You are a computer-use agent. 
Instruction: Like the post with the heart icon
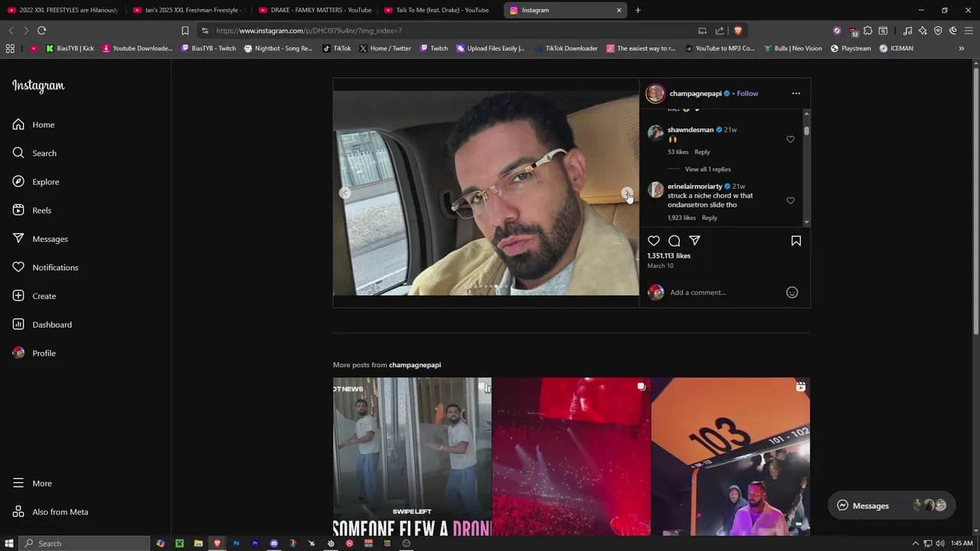coord(654,241)
